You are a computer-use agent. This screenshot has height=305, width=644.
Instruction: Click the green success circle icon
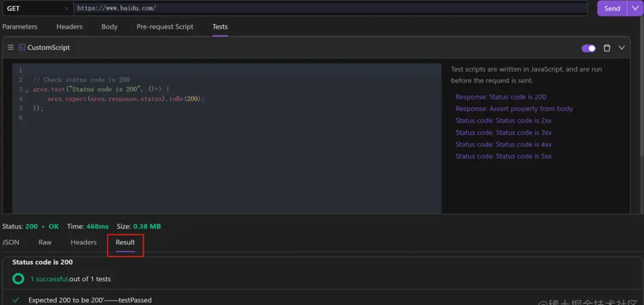click(x=18, y=279)
